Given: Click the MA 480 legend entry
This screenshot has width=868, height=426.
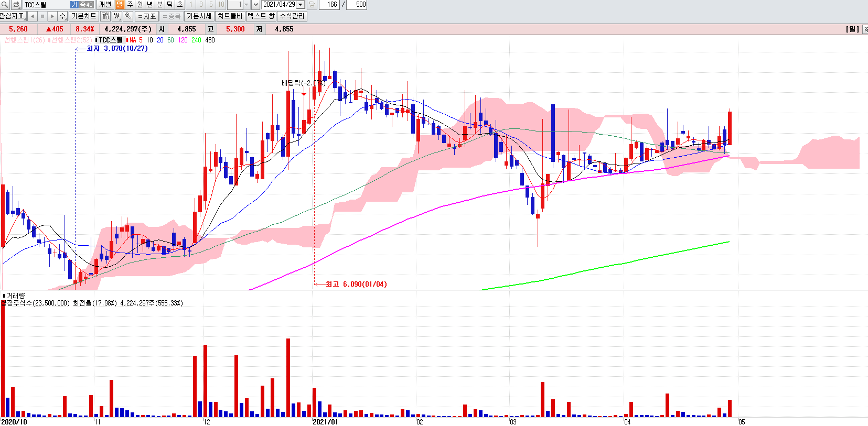Looking at the screenshot, I should point(210,40).
